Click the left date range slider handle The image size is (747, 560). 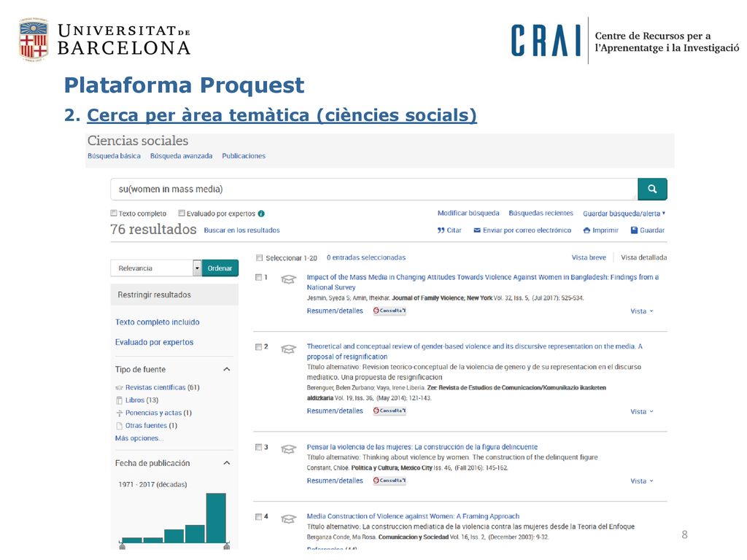(x=122, y=545)
